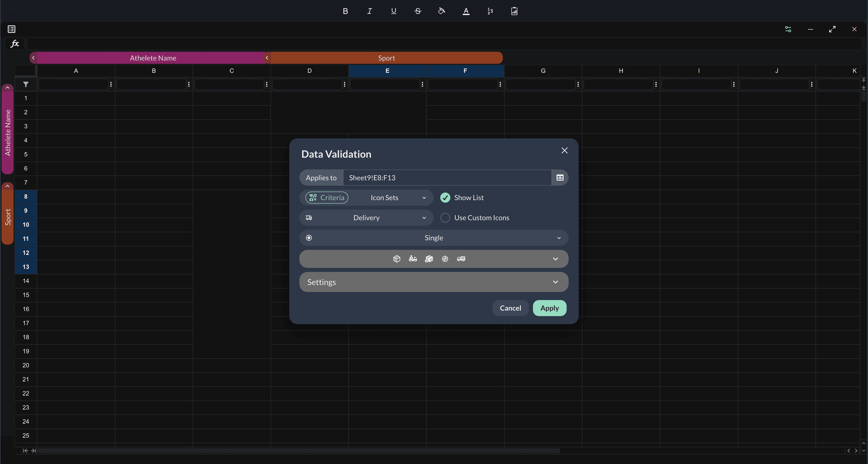The image size is (868, 464).
Task: Click the Athelete Name column group bar
Action: click(153, 57)
